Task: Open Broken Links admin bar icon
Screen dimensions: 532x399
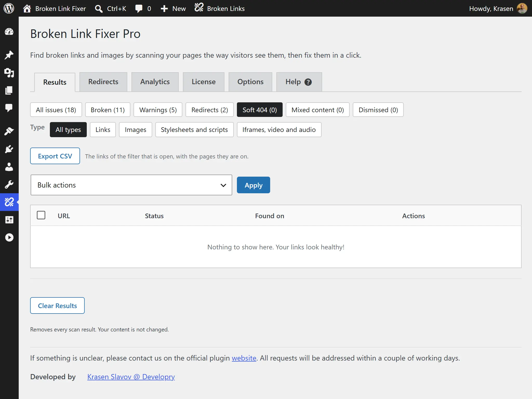Action: [199, 8]
